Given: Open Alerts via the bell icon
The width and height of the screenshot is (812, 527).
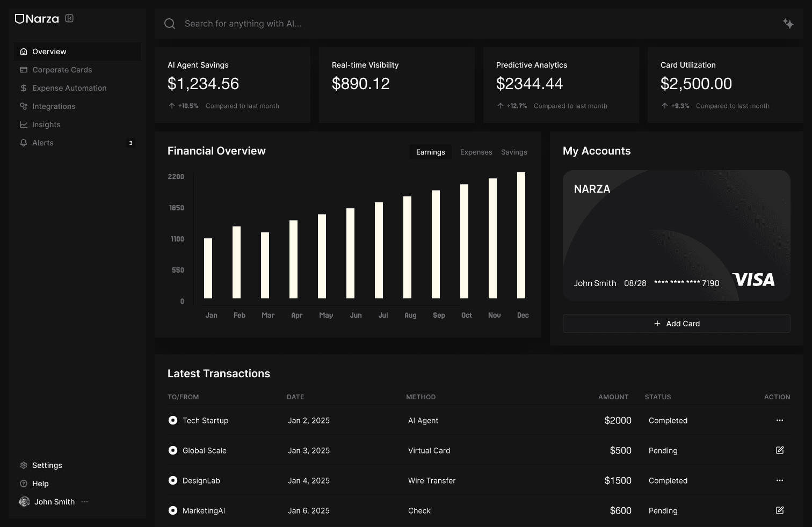Looking at the screenshot, I should coord(24,143).
